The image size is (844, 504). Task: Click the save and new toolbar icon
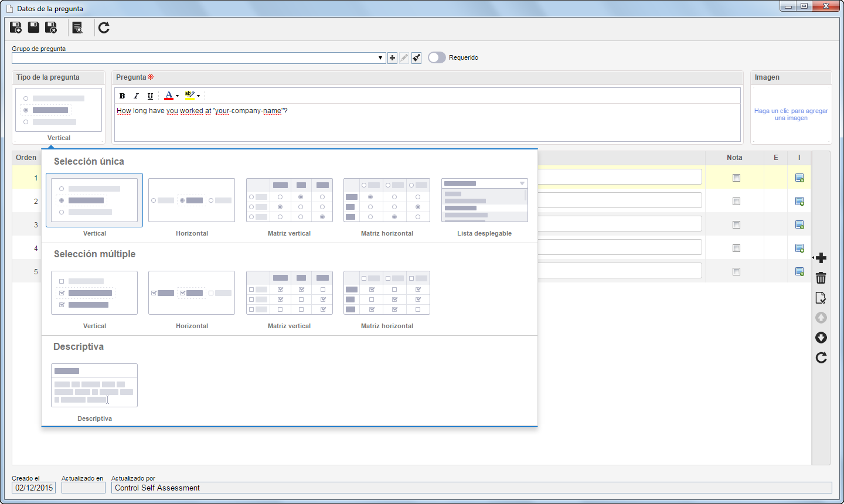pos(16,28)
